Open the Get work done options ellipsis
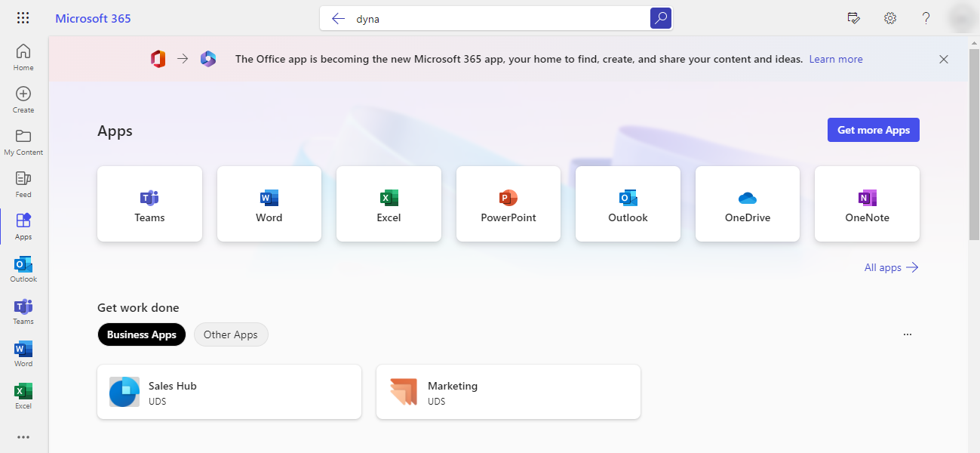Viewport: 980px width, 453px height. [x=908, y=334]
